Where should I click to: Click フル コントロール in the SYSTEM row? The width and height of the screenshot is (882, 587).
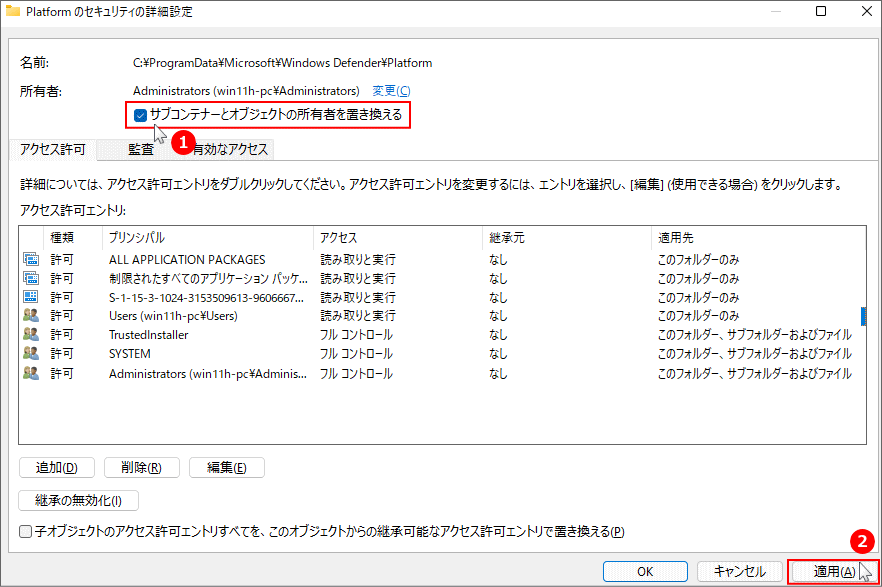(357, 354)
